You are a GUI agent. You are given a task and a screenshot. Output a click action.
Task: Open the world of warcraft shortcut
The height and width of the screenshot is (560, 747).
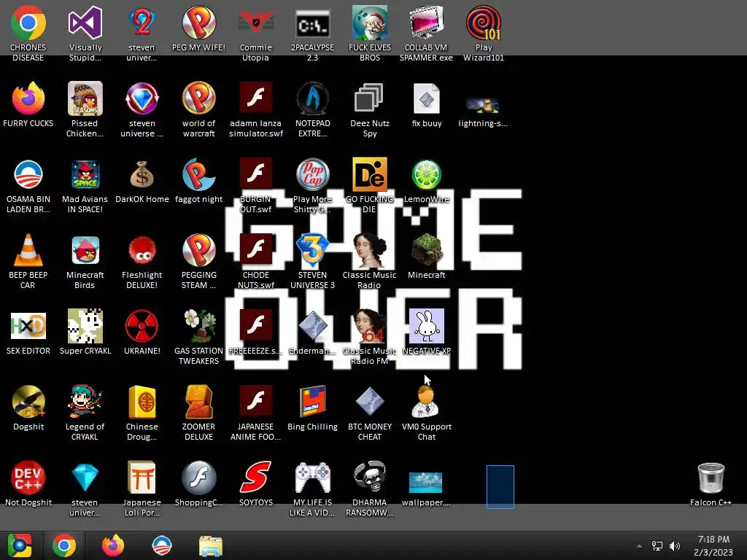point(198,98)
